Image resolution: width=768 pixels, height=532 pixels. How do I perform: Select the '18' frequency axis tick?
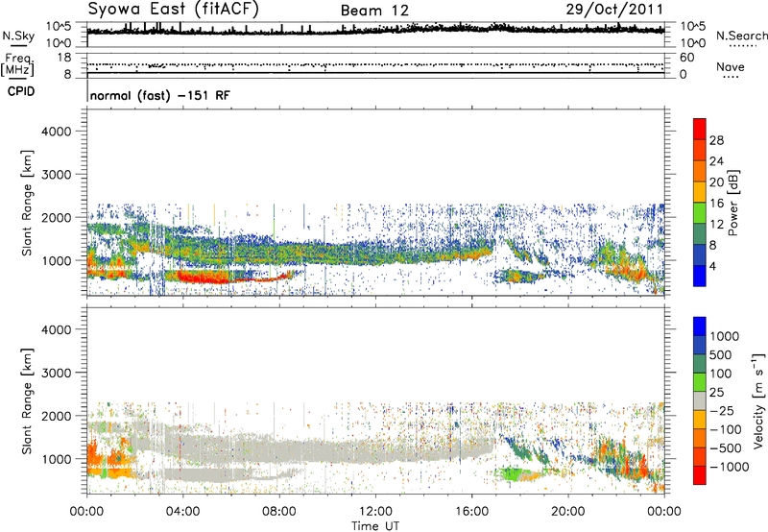tap(64, 58)
